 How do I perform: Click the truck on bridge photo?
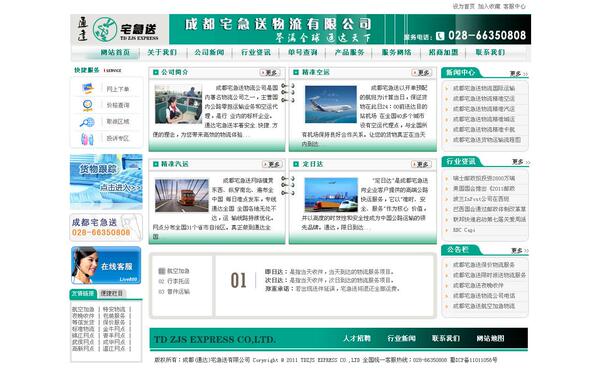pyautogui.click(x=182, y=195)
